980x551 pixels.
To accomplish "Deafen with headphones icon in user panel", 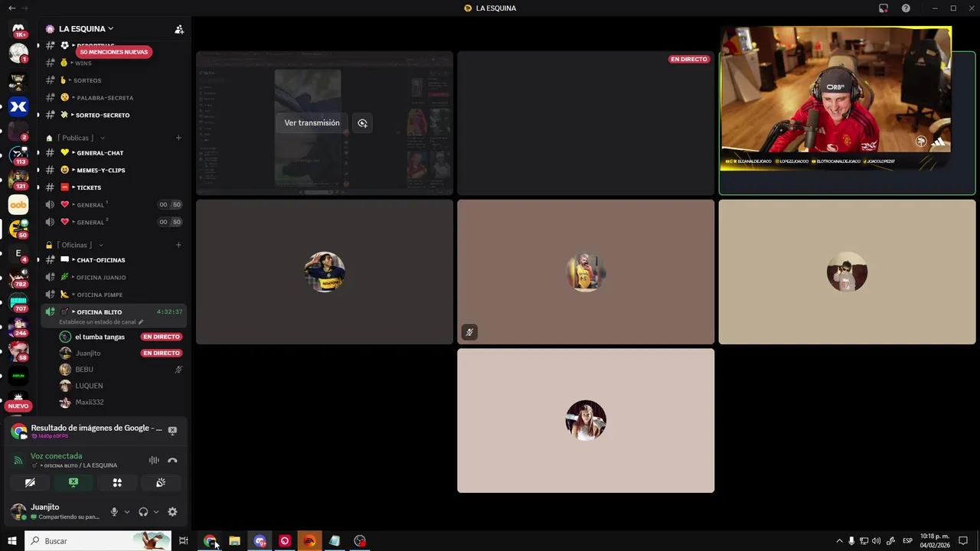I will click(143, 512).
